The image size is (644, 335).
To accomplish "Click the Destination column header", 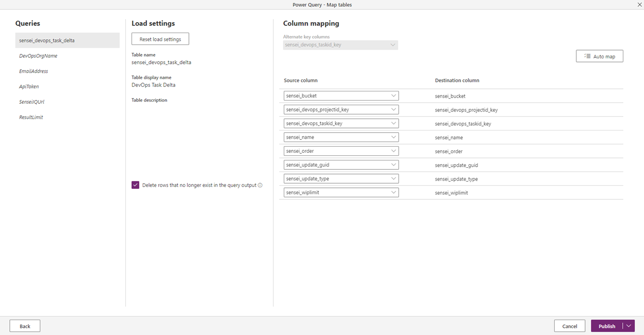I will pos(457,81).
